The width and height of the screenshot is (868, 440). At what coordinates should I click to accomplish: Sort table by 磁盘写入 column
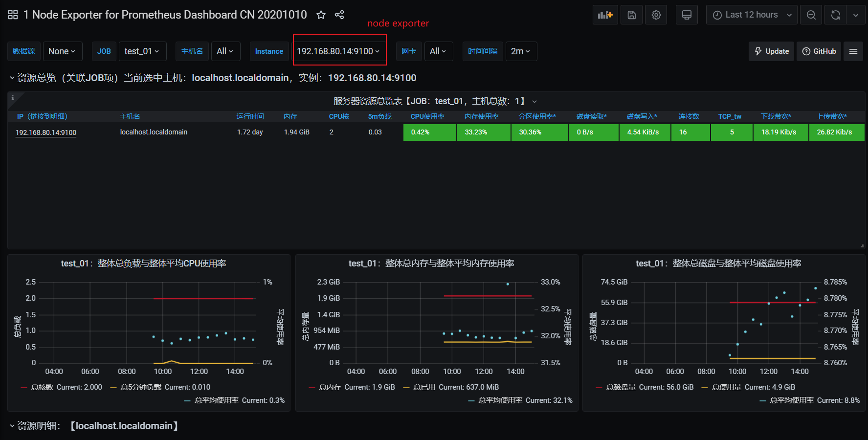[x=642, y=116]
